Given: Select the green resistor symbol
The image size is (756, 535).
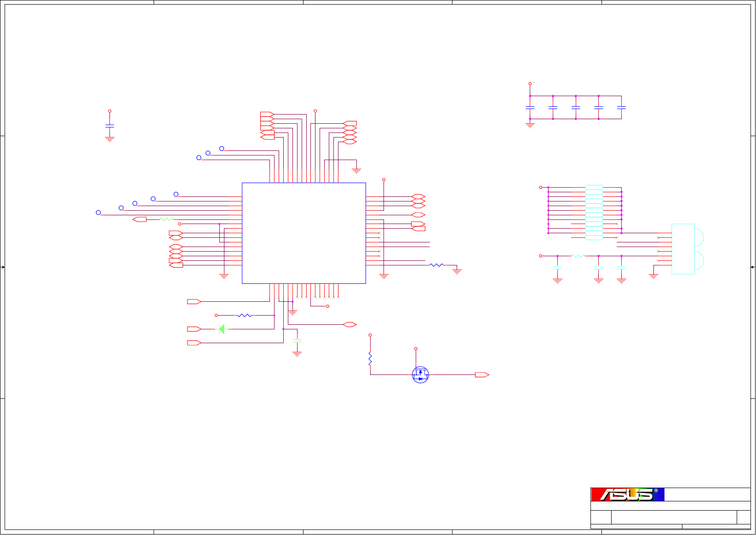Looking at the screenshot, I should 166,219.
